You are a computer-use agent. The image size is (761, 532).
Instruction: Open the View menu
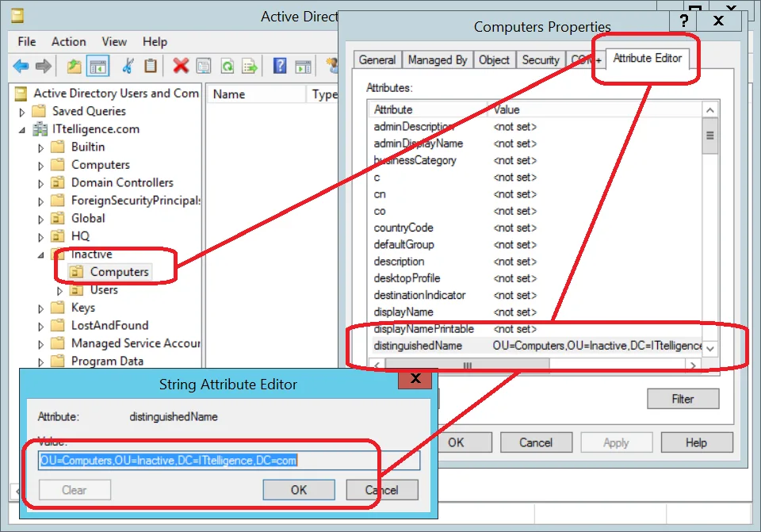click(x=114, y=42)
